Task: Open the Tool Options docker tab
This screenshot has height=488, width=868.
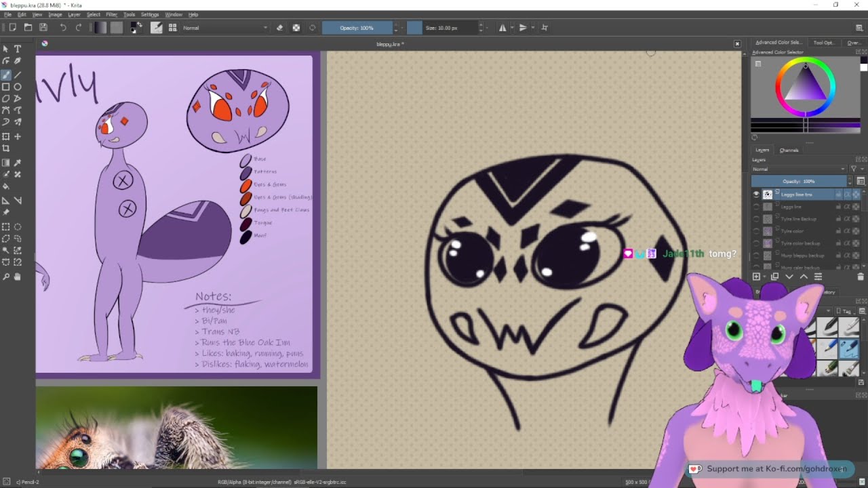Action: point(824,43)
